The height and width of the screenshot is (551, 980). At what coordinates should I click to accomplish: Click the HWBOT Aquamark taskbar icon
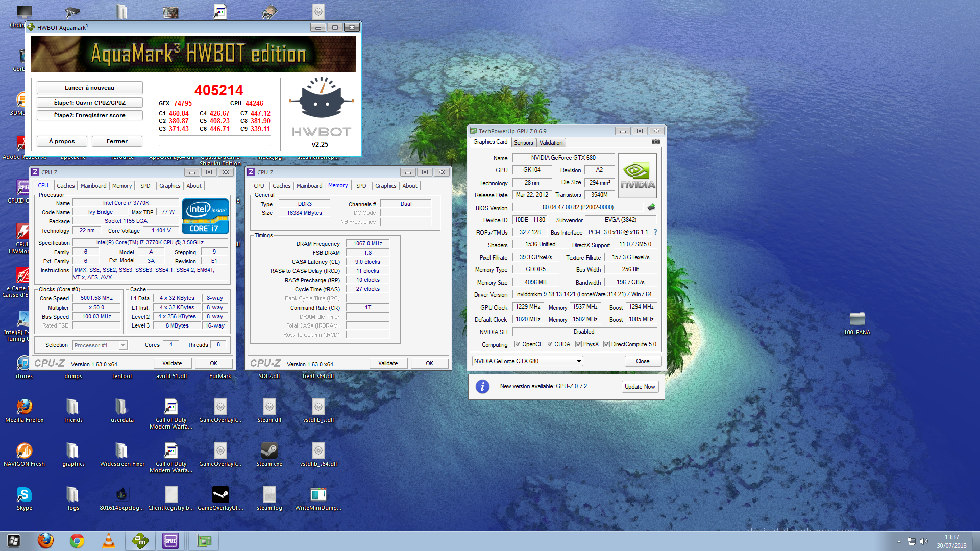pos(140,541)
